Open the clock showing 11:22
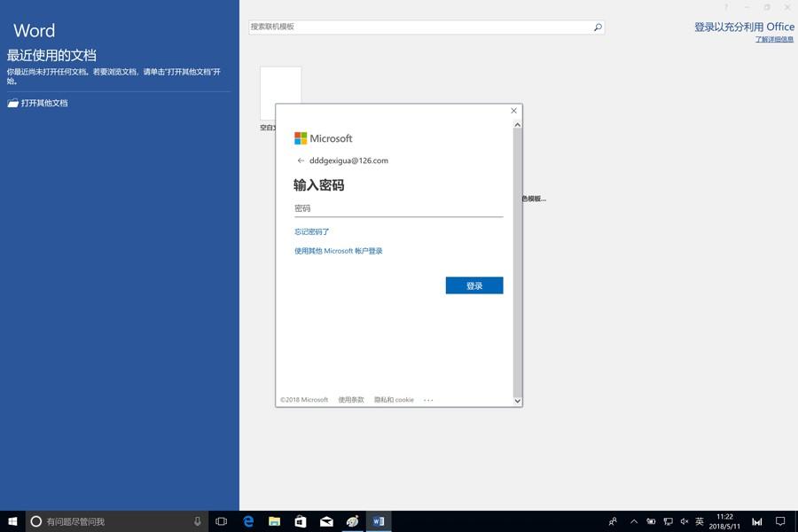The height and width of the screenshot is (532, 798). 724,521
